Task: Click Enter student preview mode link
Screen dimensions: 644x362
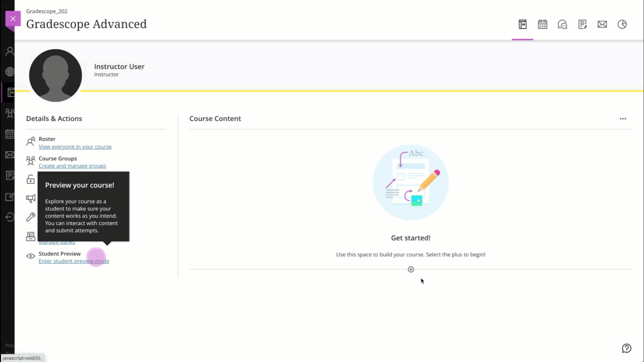Action: click(74, 261)
